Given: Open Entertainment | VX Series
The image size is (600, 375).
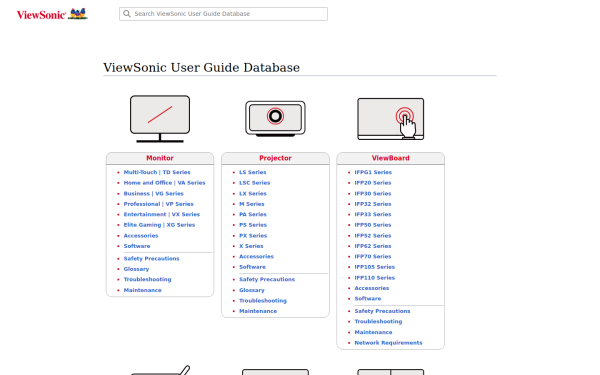Looking at the screenshot, I should tap(162, 214).
